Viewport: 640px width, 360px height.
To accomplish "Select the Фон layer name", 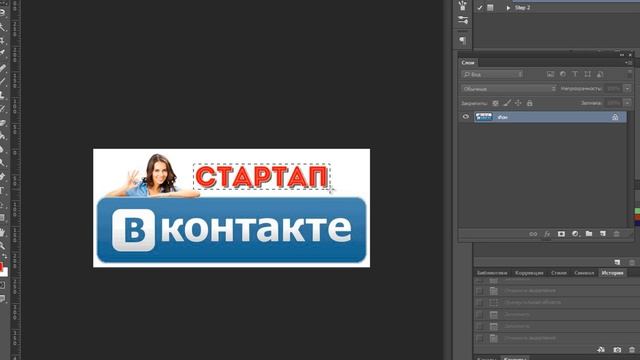I will click(502, 117).
